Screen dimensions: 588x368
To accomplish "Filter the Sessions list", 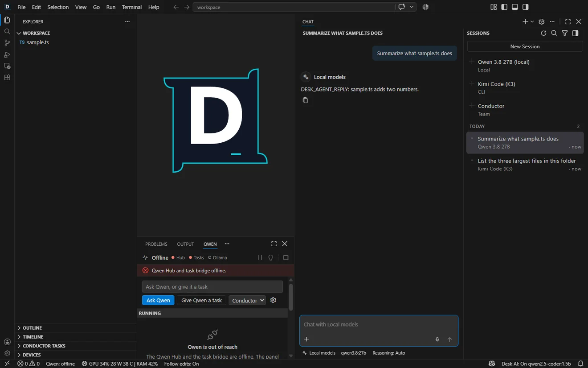I will coord(565,33).
